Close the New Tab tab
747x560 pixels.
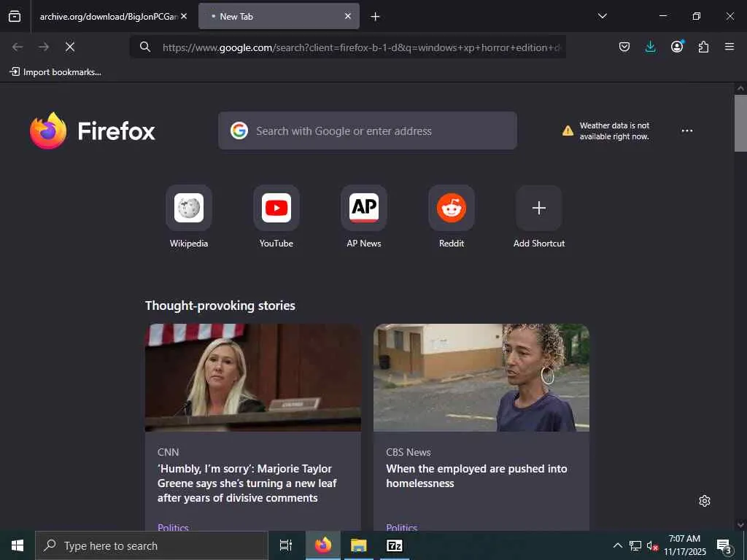point(348,16)
